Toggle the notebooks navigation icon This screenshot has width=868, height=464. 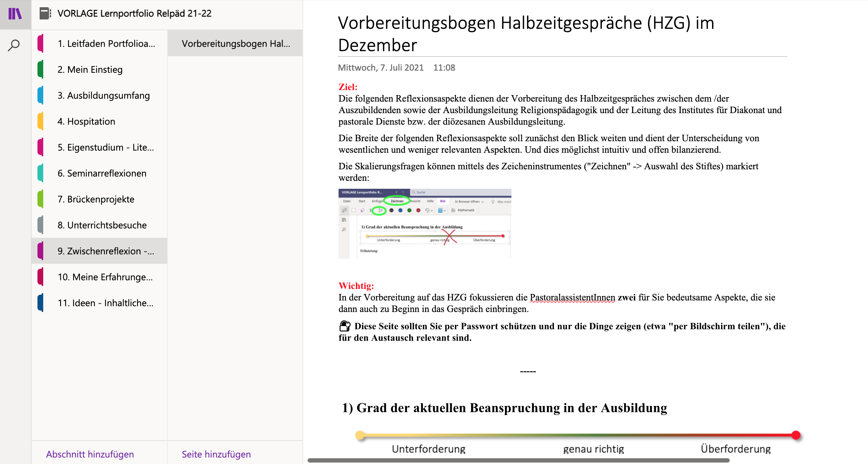coord(15,14)
